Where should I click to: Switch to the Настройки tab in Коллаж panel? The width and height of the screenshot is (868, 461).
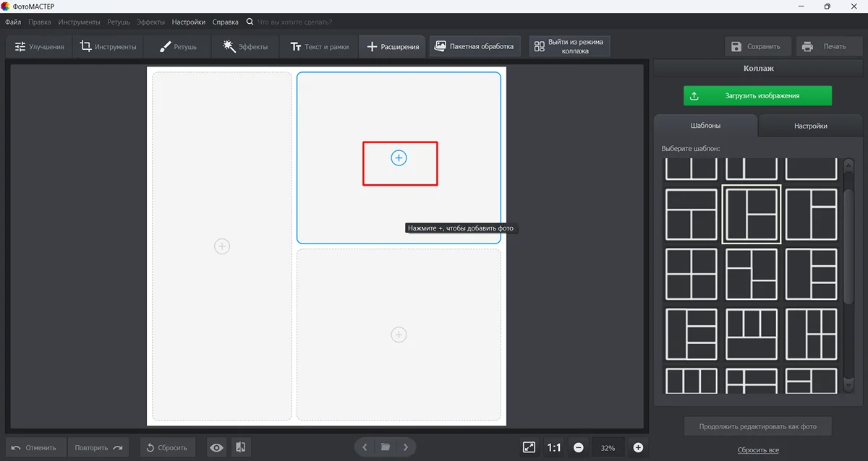pos(810,126)
